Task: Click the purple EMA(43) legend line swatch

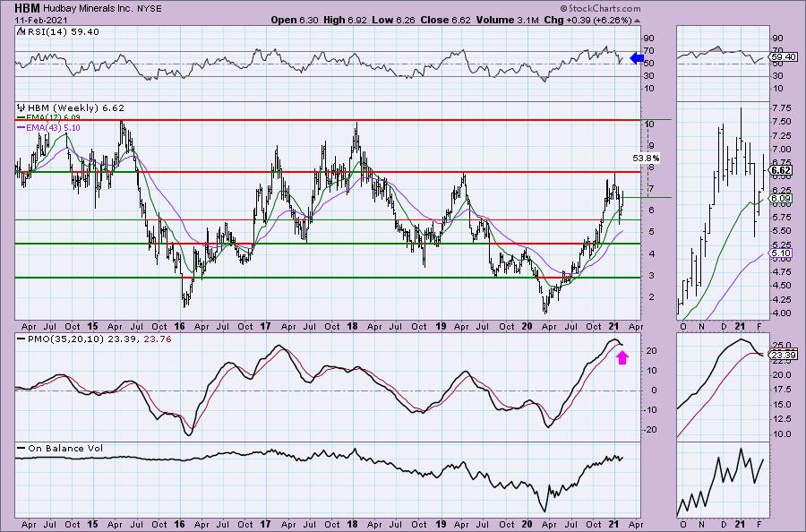Action: click(21, 127)
